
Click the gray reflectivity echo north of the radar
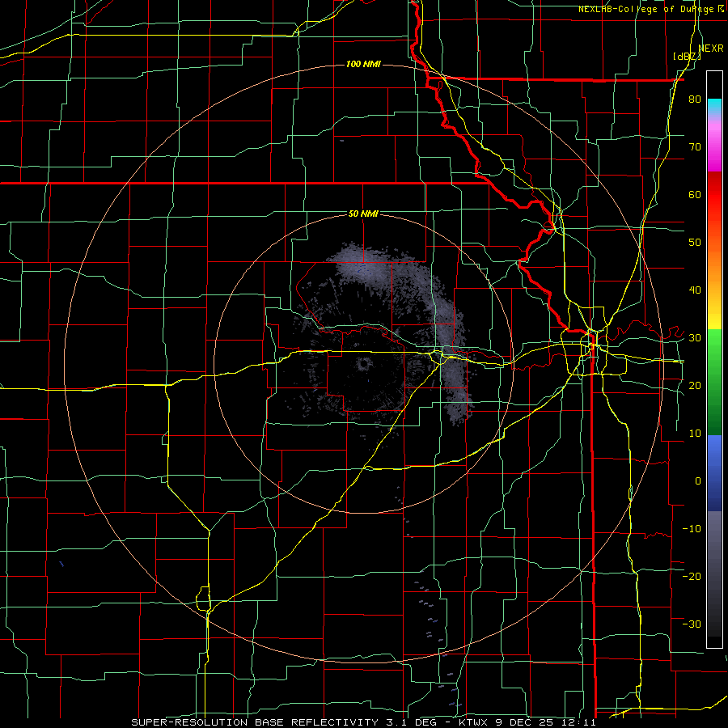click(x=360, y=264)
